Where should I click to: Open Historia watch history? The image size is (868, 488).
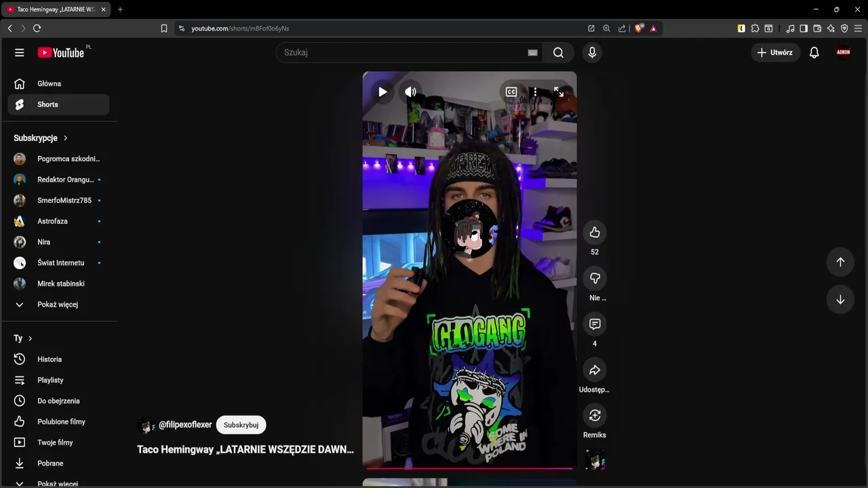(x=58, y=359)
